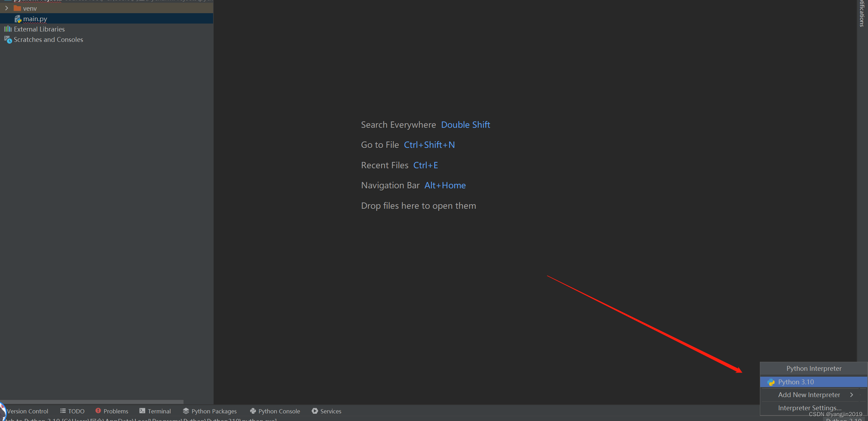Screen dimensions: 868x421
Task: Open the Version Control tool window
Action: coord(27,411)
